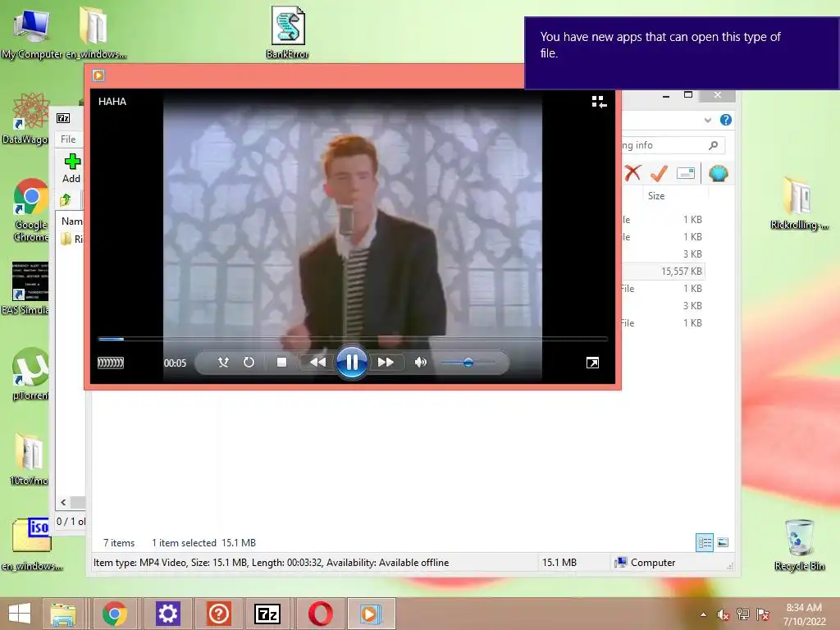Click the 00:05 elapsed time display
The image size is (840, 630).
tap(176, 363)
